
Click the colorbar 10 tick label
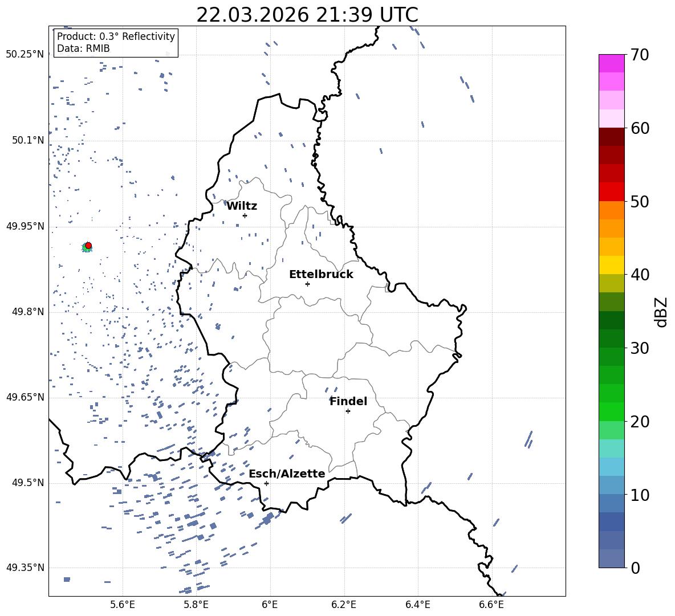[x=640, y=495]
